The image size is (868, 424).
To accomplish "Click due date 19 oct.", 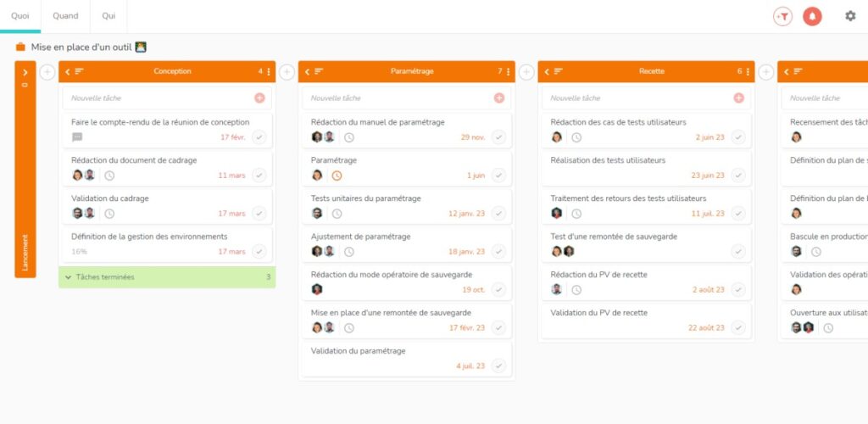I will (x=474, y=289).
